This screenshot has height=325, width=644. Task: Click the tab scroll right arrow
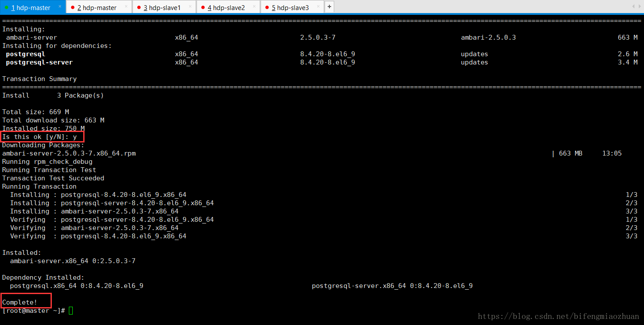(x=640, y=7)
